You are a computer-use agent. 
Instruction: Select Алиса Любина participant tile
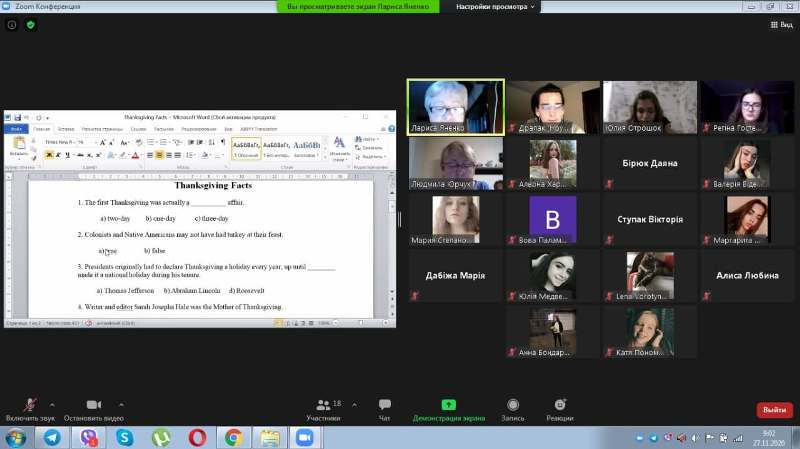coord(747,276)
